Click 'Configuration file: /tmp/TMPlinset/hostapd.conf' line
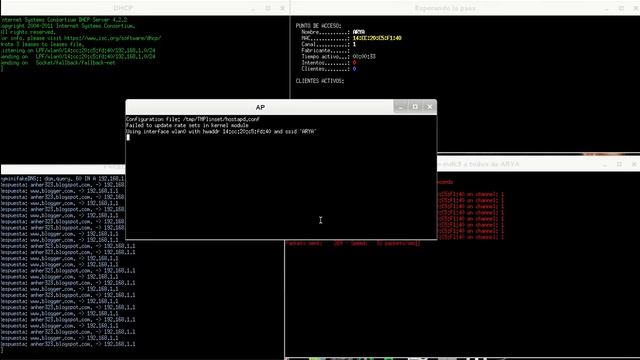This screenshot has height=360, width=640. pyautogui.click(x=193, y=119)
